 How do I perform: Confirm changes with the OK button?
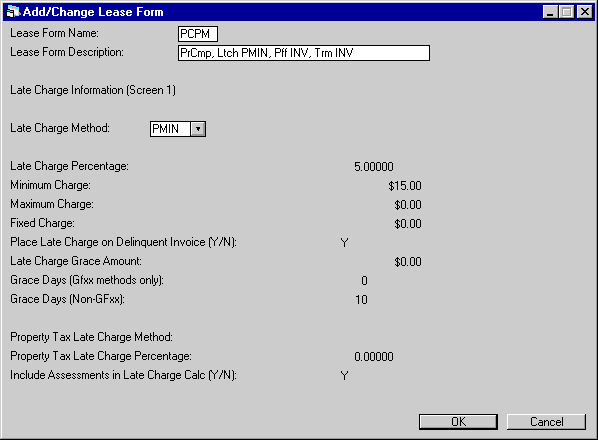(x=458, y=422)
